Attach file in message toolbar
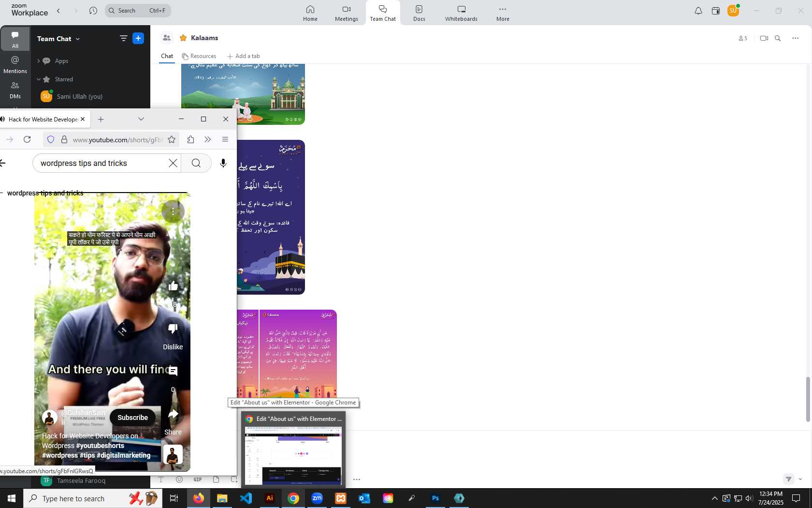 (216, 479)
